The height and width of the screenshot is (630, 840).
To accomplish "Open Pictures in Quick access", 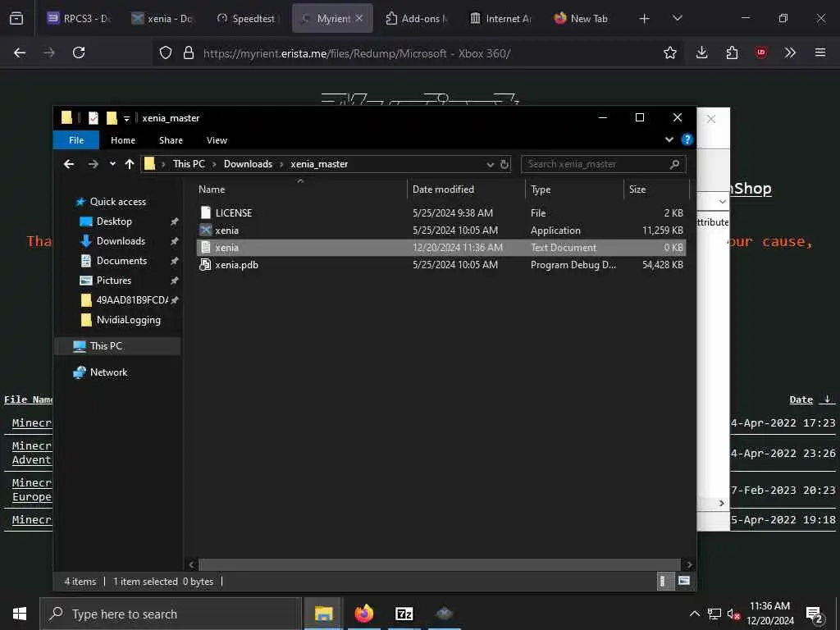I will pyautogui.click(x=113, y=281).
